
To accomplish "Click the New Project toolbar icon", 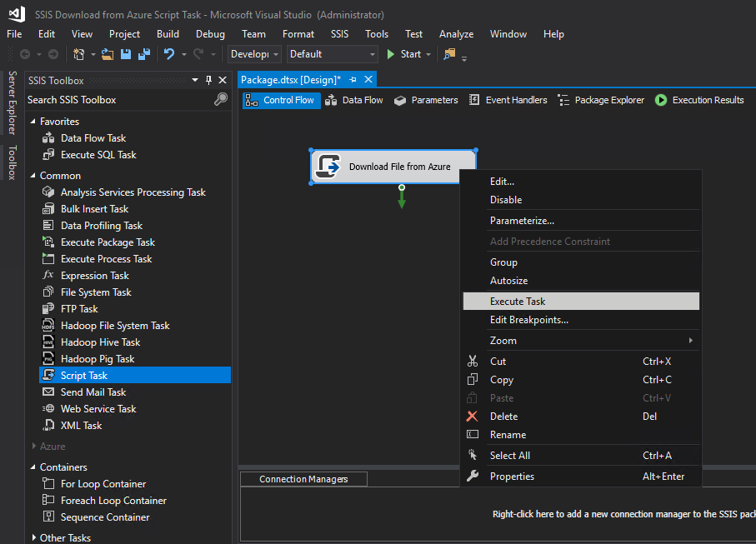I will click(78, 54).
